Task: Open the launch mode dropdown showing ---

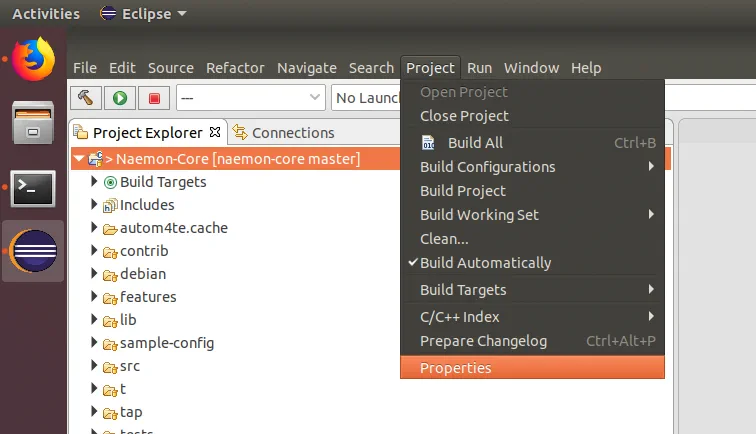Action: [x=251, y=98]
